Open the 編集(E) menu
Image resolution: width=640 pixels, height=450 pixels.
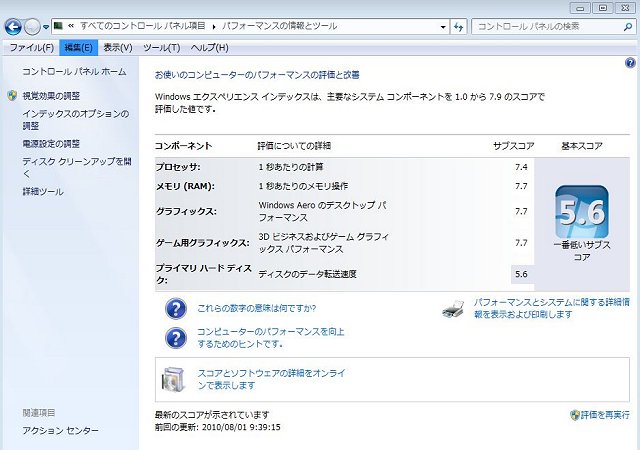click(x=78, y=48)
